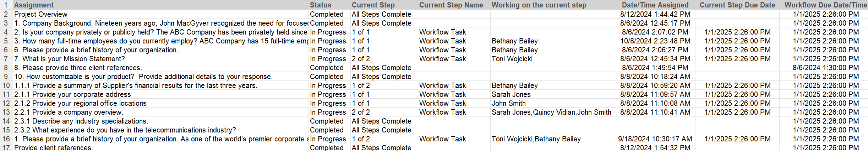868x151 pixels.
Task: Select the 9/18/2024 10:30:17 AM cell
Action: pyautogui.click(x=655, y=139)
